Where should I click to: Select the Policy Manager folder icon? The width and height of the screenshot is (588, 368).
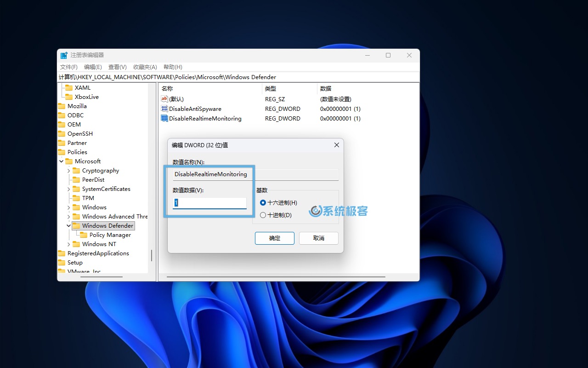pyautogui.click(x=84, y=235)
